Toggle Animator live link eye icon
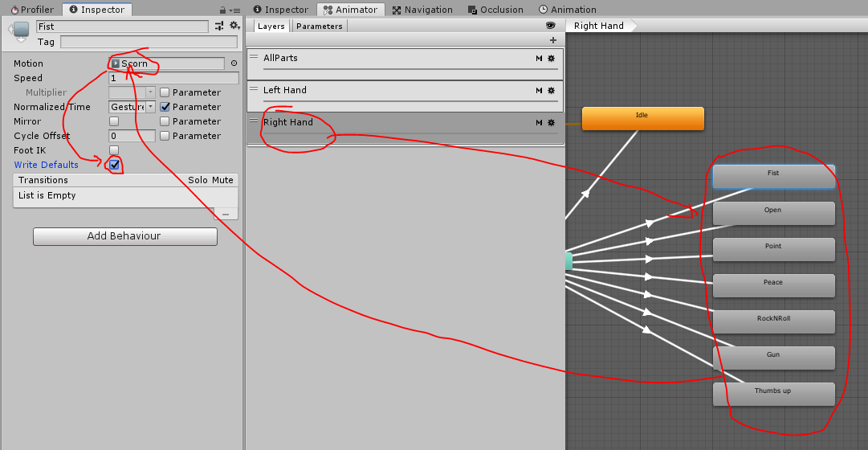Screen dimensions: 868x450 [550, 26]
